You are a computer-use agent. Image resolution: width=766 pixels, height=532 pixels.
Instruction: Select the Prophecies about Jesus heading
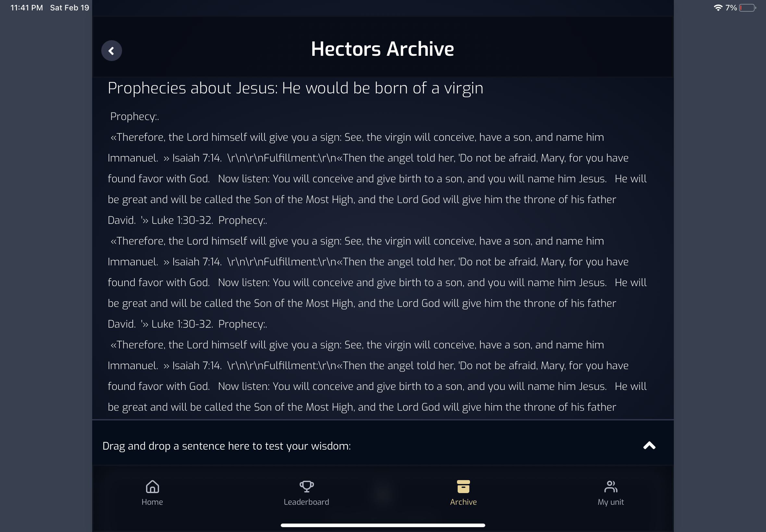(x=295, y=88)
